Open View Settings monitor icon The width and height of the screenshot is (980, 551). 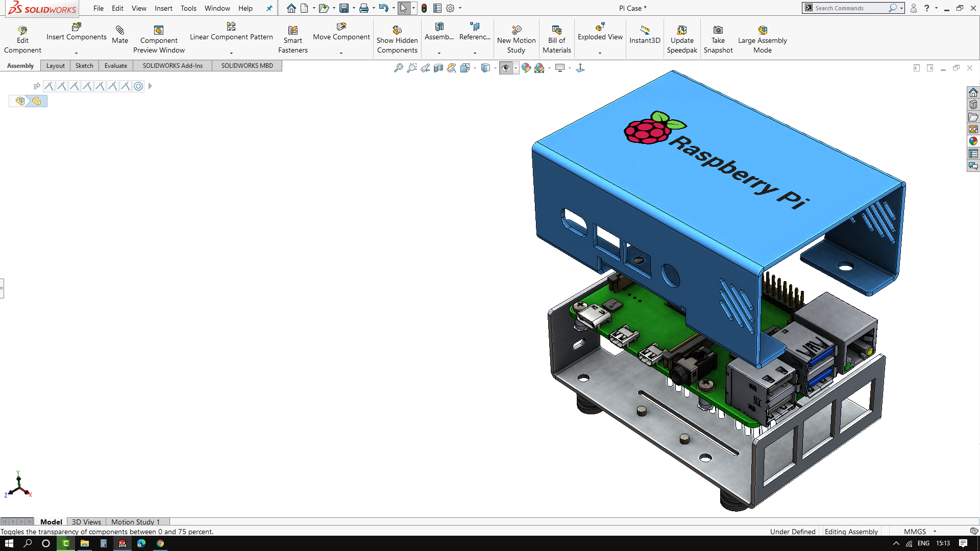(560, 68)
